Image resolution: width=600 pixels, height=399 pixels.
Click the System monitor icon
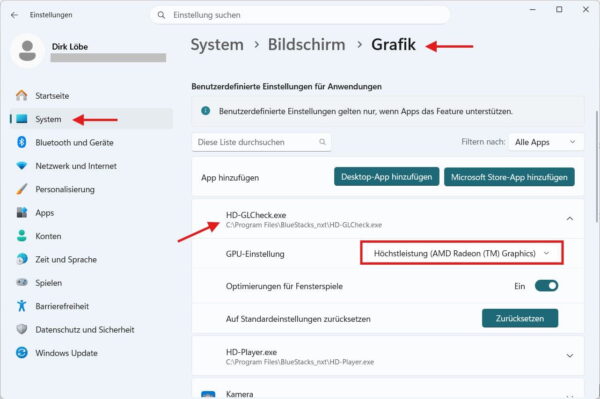pos(21,119)
